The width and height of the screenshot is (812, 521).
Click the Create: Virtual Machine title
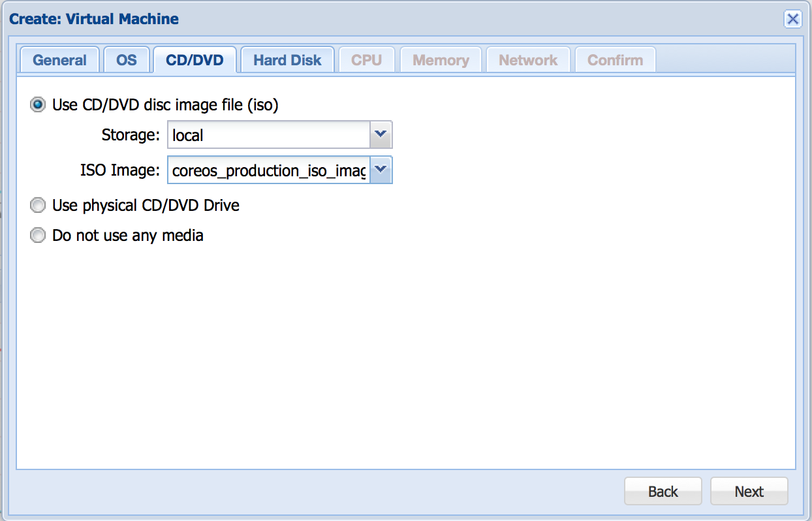pos(94,19)
